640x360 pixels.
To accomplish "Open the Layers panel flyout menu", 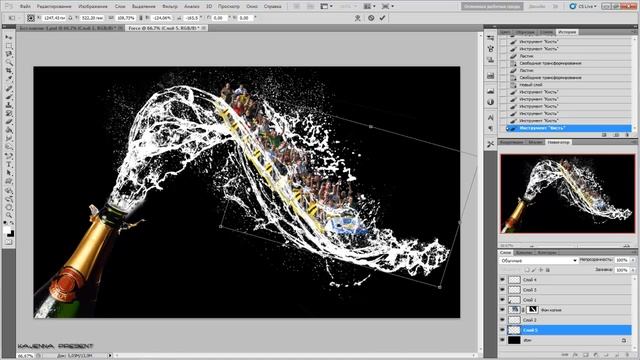I will (634, 253).
